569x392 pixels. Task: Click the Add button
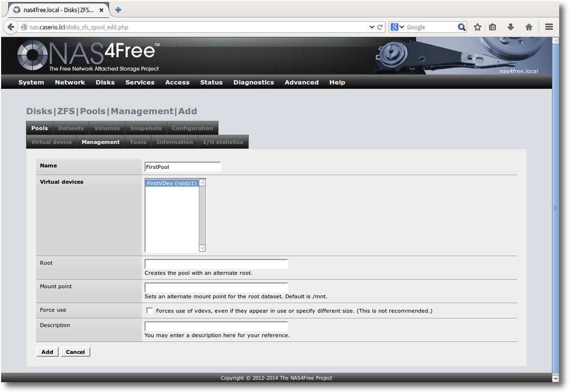47,352
